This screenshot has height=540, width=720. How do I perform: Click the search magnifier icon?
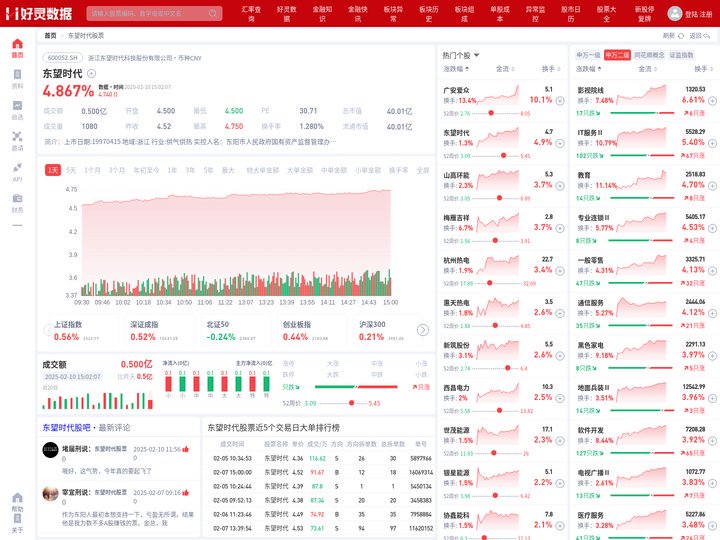(x=213, y=13)
